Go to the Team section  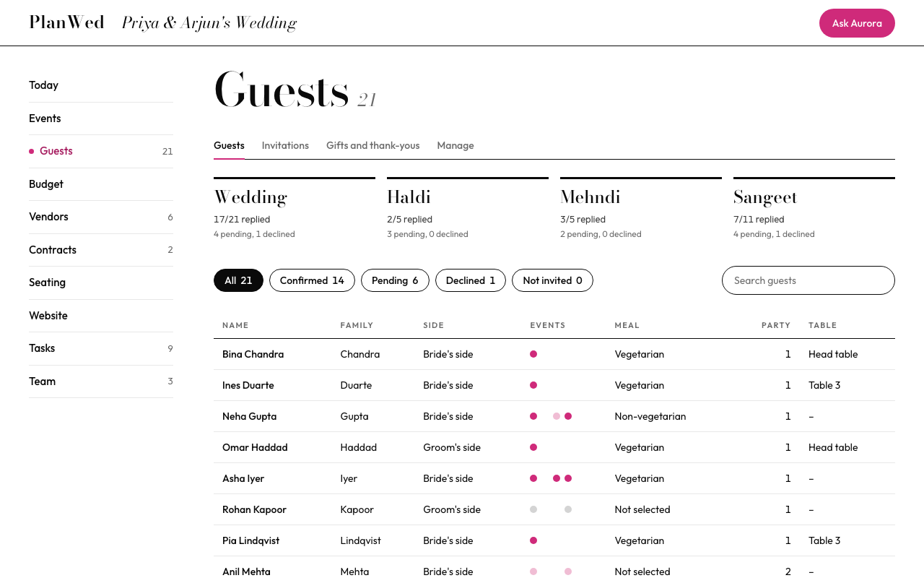tap(101, 381)
